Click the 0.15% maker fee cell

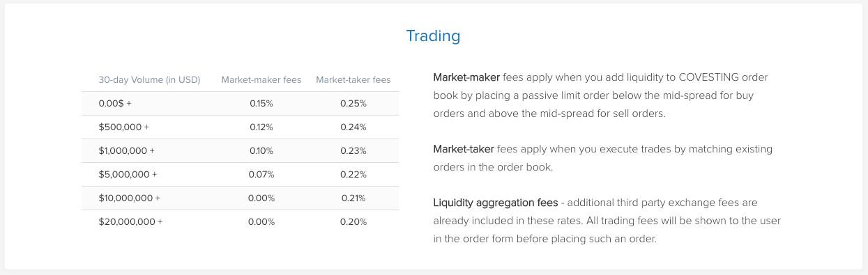tap(261, 103)
